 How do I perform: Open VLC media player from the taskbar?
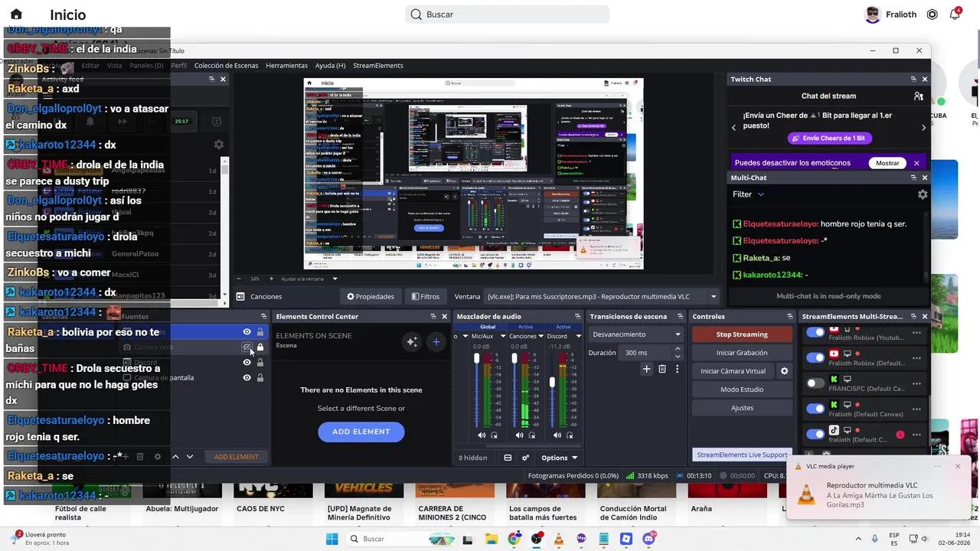pos(559,539)
